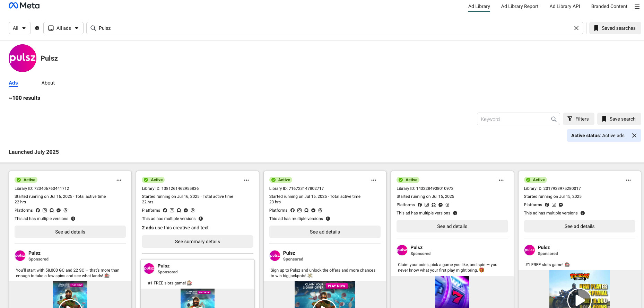
Task: Remove the Active status filter chip
Action: click(x=634, y=135)
